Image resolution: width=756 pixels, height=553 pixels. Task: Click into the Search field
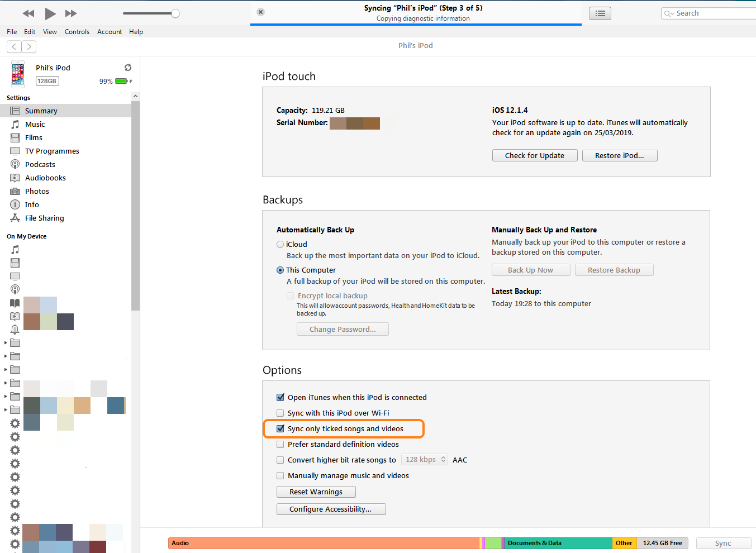pos(709,13)
